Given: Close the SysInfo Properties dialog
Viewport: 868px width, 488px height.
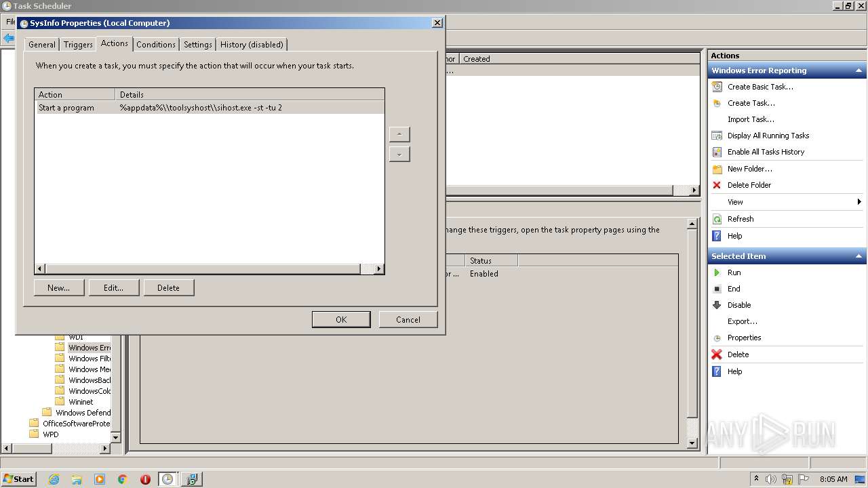Looking at the screenshot, I should (437, 22).
